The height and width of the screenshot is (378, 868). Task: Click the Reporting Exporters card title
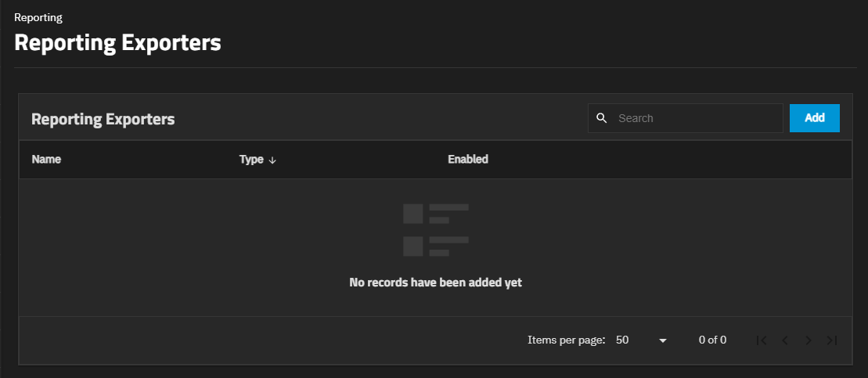[x=103, y=119]
